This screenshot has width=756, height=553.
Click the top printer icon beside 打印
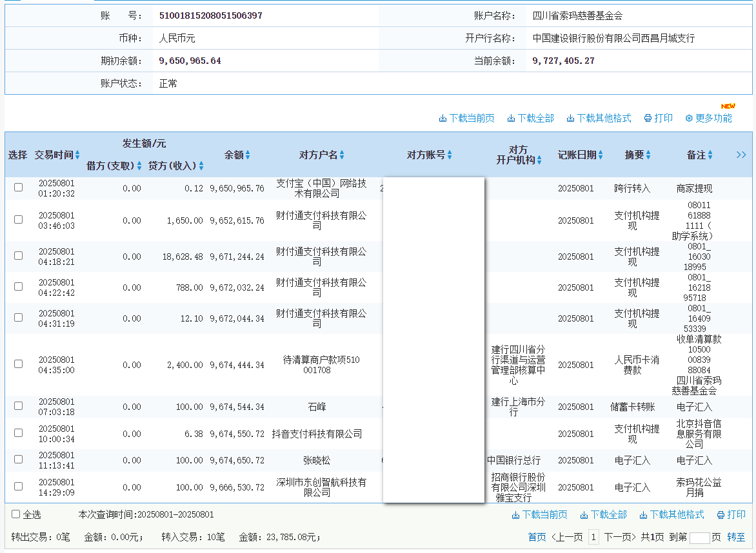(648, 119)
